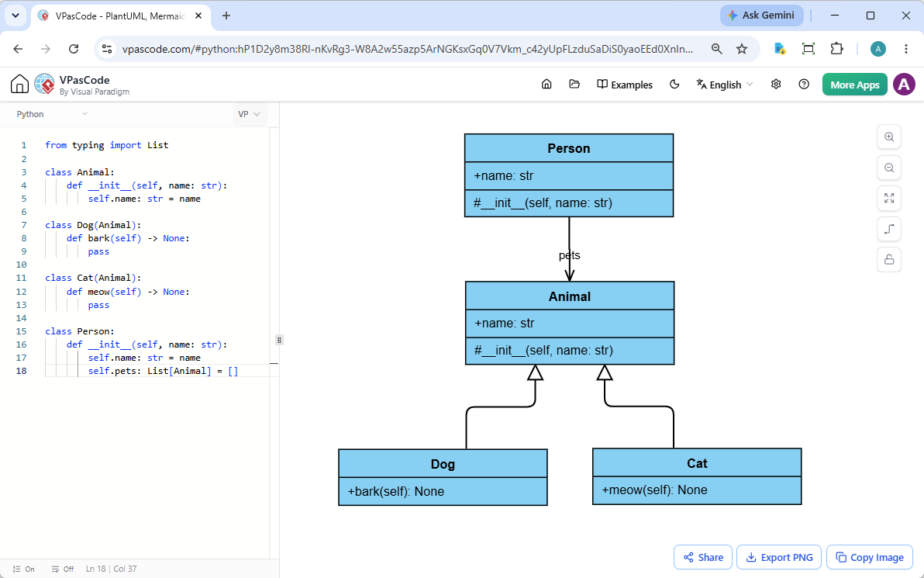Open the Google Docs offline extension icon

coord(781,49)
